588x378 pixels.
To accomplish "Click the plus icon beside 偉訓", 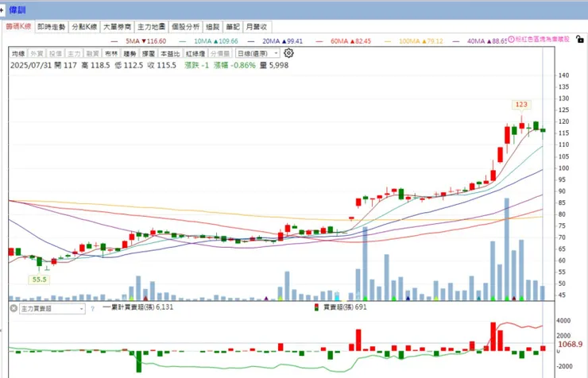I will (2, 10).
